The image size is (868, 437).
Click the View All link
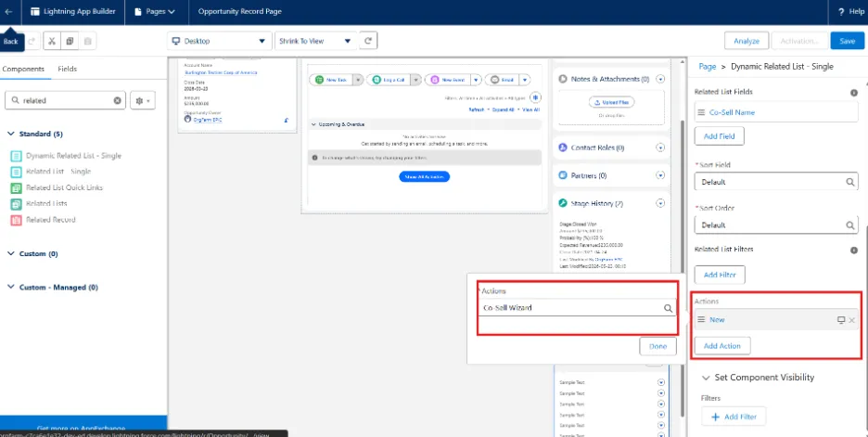coord(530,109)
